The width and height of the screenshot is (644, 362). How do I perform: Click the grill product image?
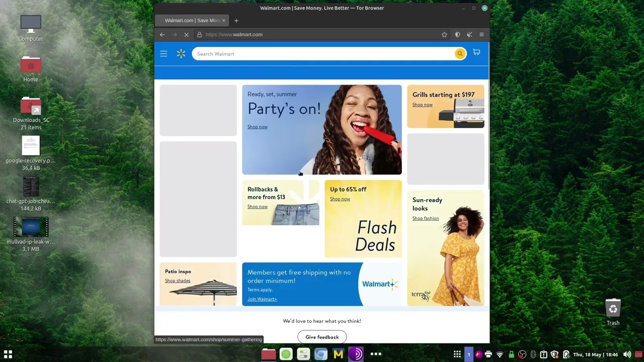[x=462, y=113]
